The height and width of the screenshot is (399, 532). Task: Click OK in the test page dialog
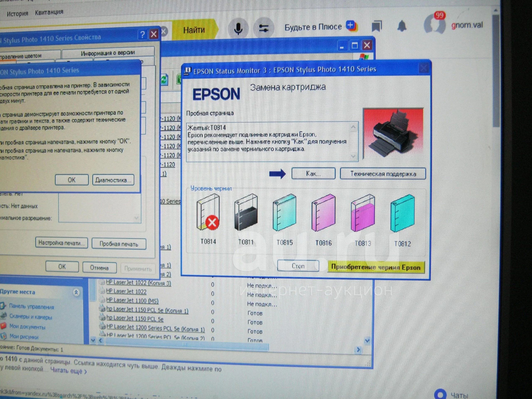72,180
